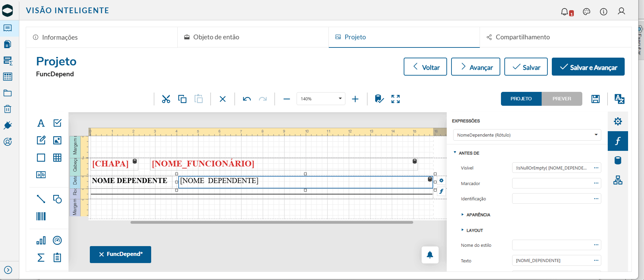The image size is (644, 280).
Task: Open the localization translate icon
Action: tap(620, 99)
